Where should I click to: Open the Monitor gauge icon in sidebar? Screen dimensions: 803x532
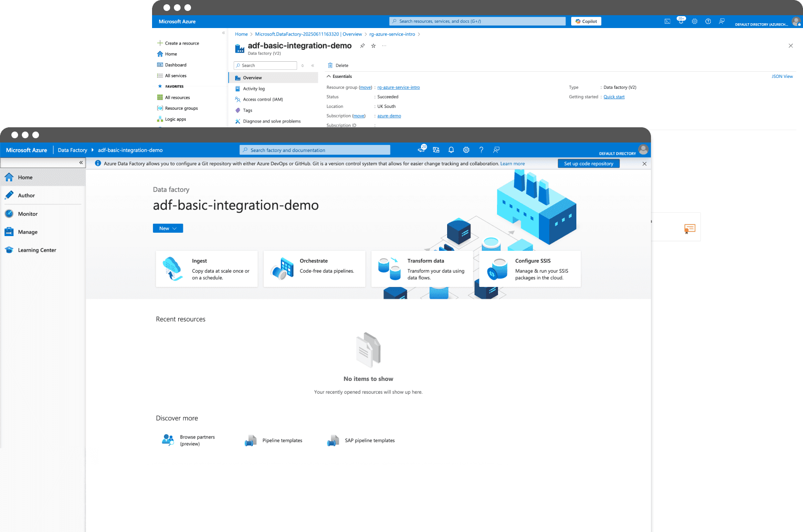[x=9, y=214]
